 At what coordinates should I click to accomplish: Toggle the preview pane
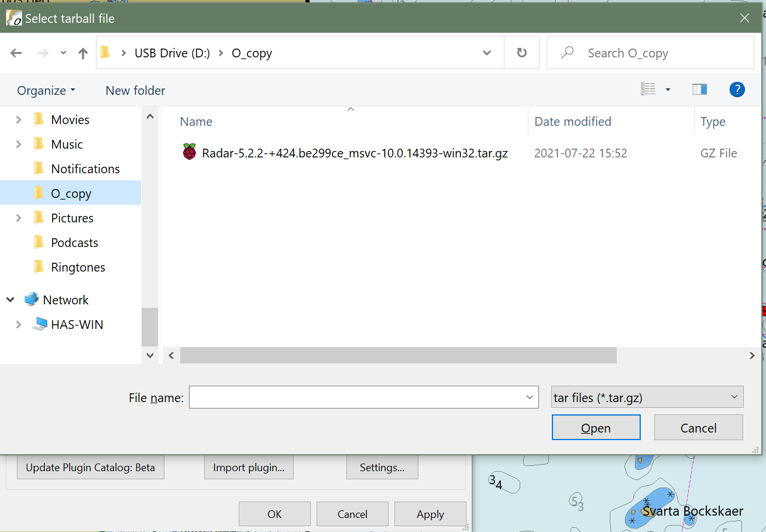coord(699,89)
